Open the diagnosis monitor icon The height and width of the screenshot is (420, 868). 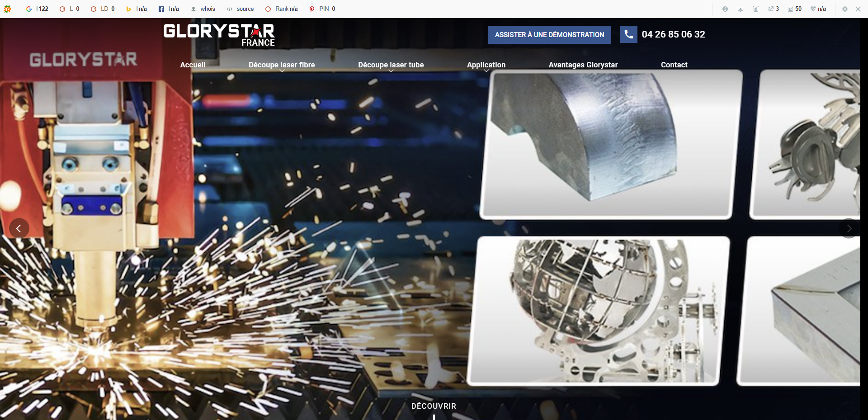point(741,9)
